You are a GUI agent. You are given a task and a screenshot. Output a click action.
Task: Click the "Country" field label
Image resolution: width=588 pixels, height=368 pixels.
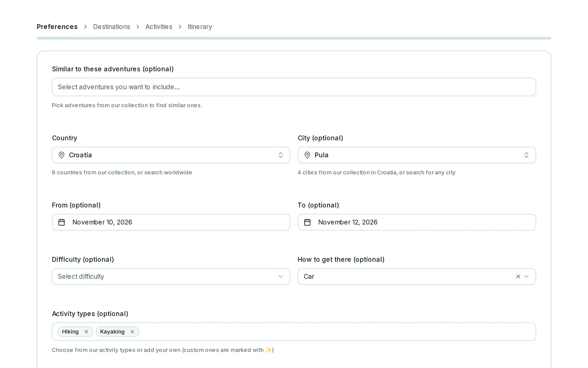(x=65, y=138)
